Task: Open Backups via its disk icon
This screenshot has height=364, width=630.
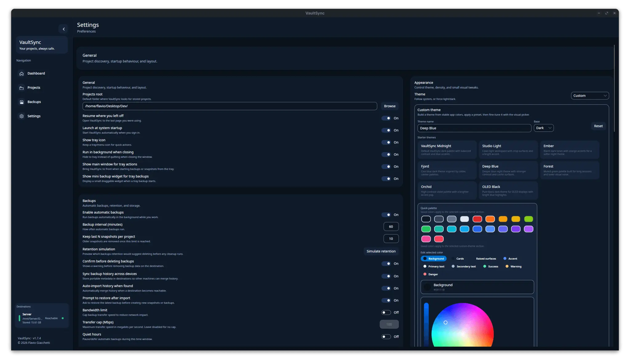Action: [22, 102]
